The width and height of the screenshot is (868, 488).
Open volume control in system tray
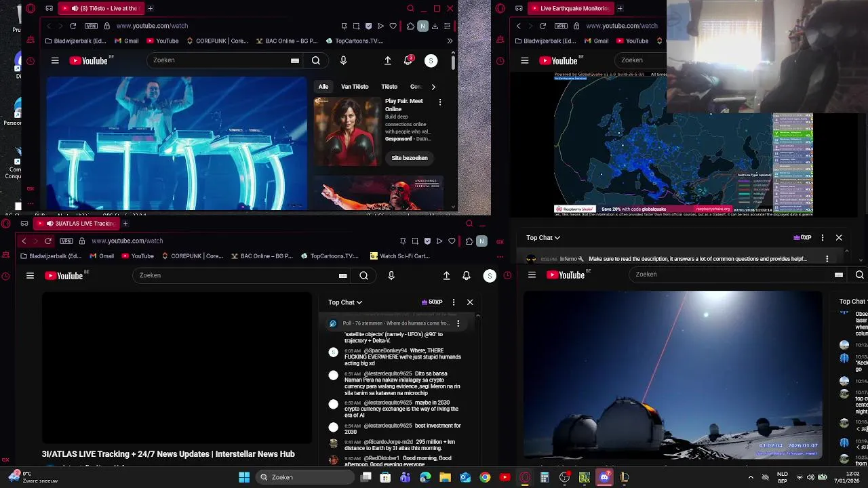pyautogui.click(x=810, y=477)
